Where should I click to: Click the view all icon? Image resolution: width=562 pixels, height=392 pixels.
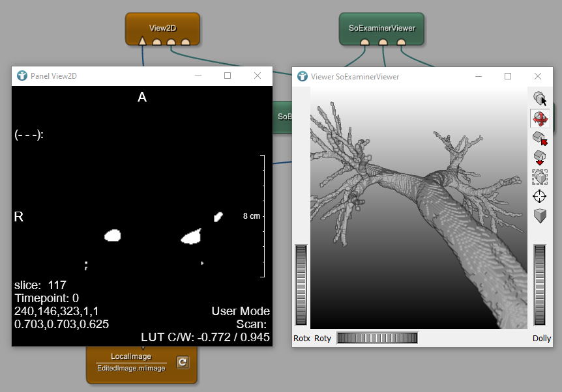540,177
